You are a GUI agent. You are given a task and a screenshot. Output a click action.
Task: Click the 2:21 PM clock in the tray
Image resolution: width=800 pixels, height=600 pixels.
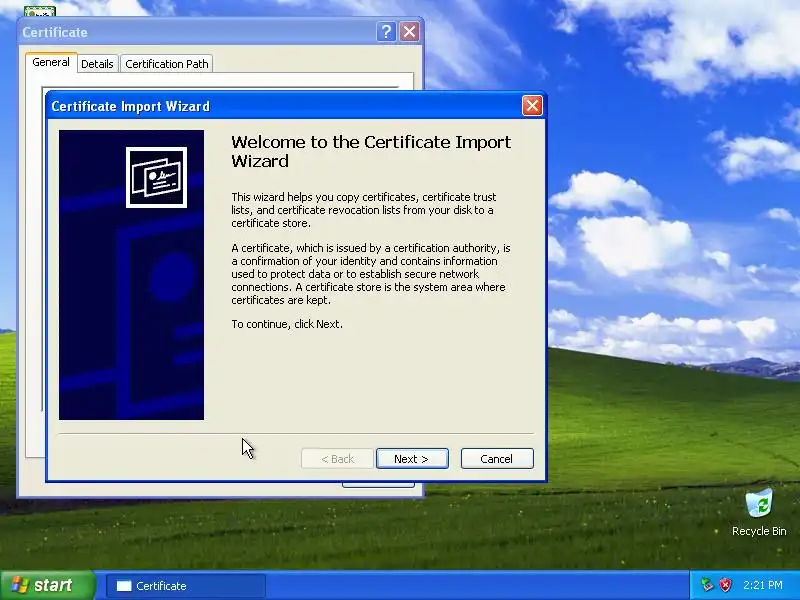pyautogui.click(x=763, y=585)
